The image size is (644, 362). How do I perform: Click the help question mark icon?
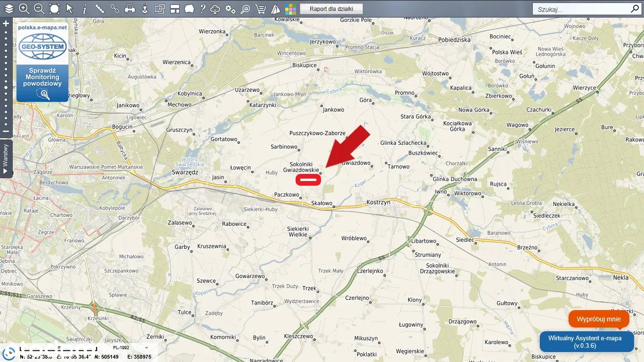coord(203,9)
